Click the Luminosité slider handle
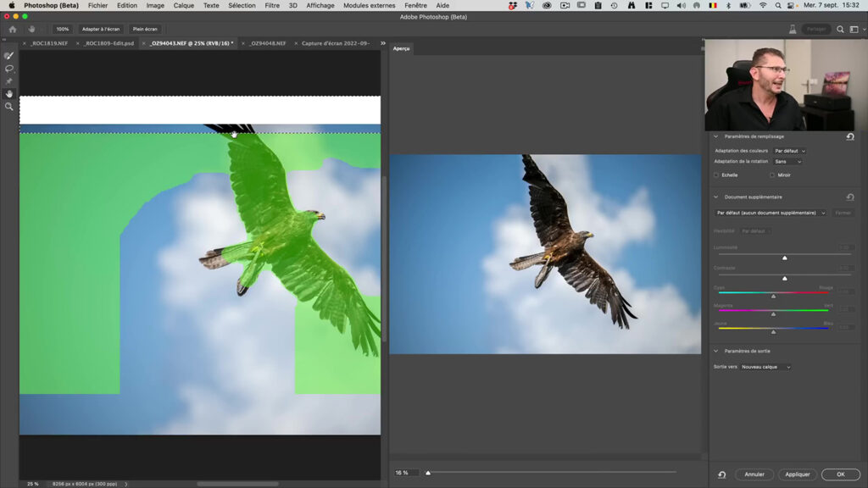 click(784, 258)
